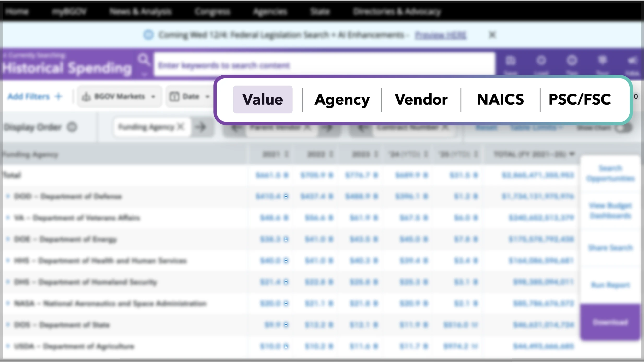Open the NAICS tab
The width and height of the screenshot is (644, 362).
[500, 99]
